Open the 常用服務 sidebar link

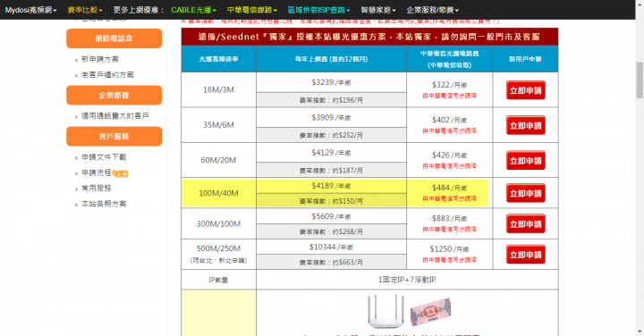(x=97, y=189)
